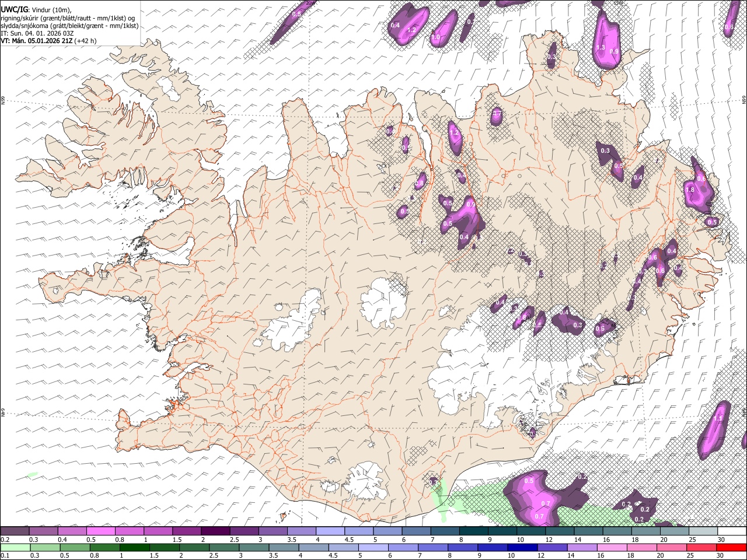Select the "VT: Mán. 05.01.2026 21Z" valid time
Viewport: 747px width, 560px height.
(36, 41)
